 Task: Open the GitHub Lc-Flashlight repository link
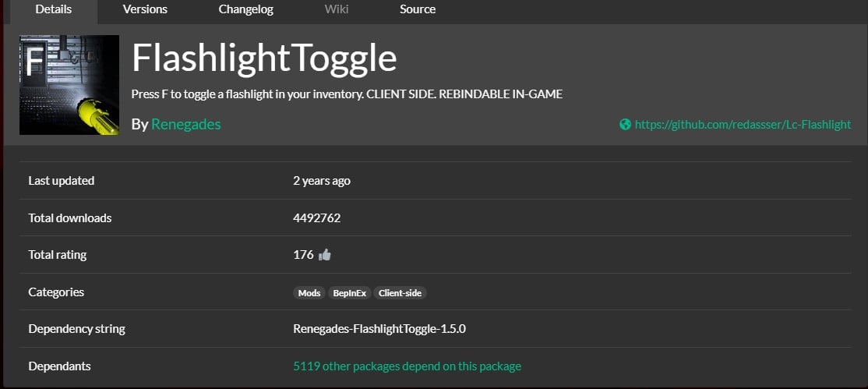tap(743, 124)
